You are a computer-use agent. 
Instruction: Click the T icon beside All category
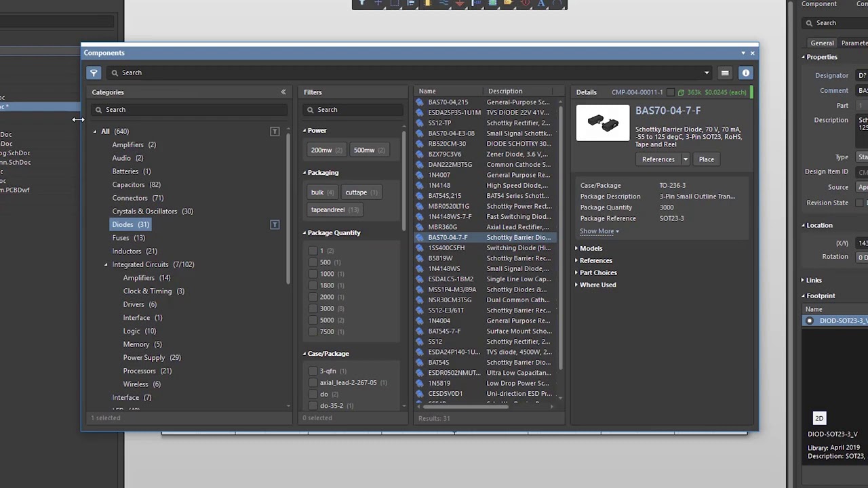275,131
